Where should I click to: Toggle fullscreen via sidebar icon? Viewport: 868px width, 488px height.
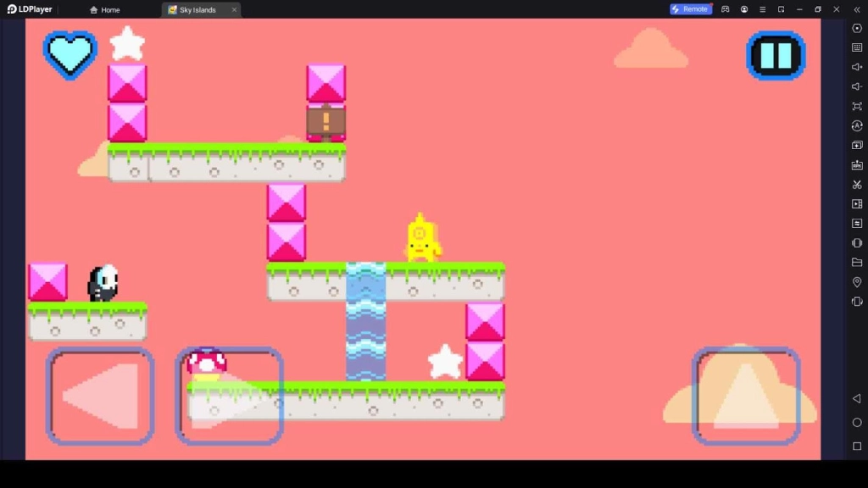(857, 106)
